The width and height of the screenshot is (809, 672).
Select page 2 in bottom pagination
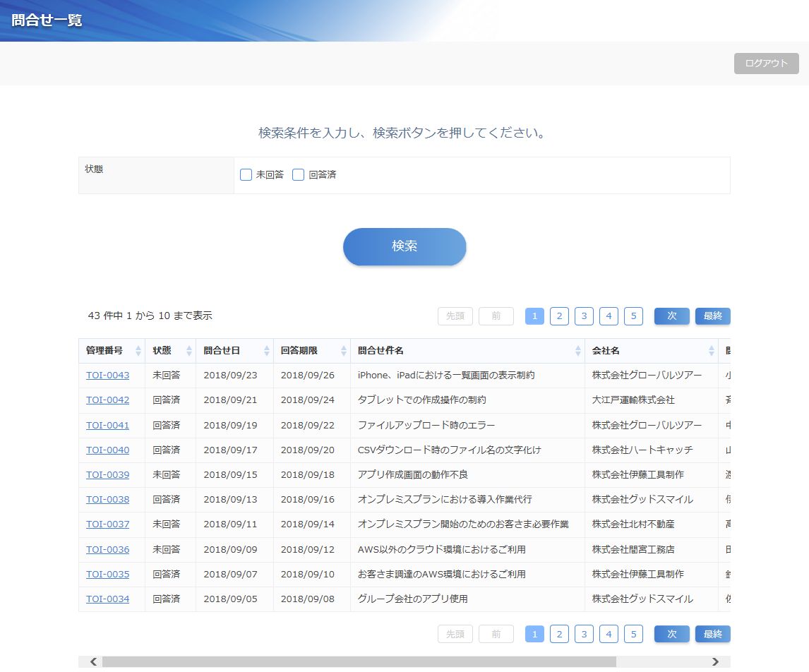(559, 635)
